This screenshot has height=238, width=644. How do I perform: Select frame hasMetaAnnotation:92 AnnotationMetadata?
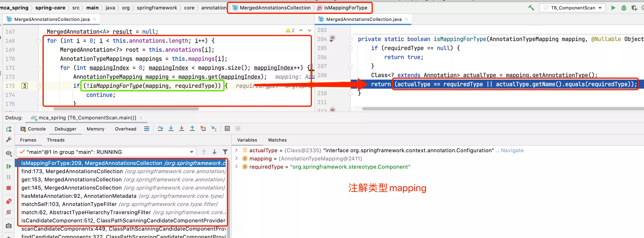pos(122,196)
